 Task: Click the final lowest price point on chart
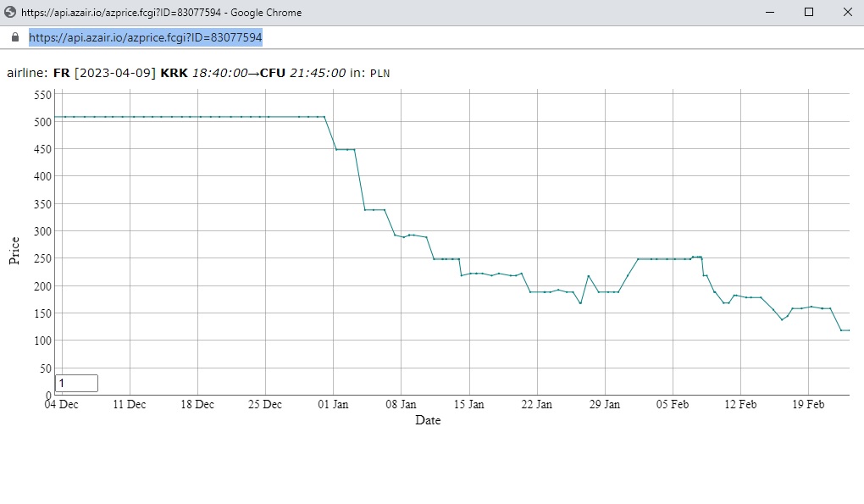click(x=849, y=330)
